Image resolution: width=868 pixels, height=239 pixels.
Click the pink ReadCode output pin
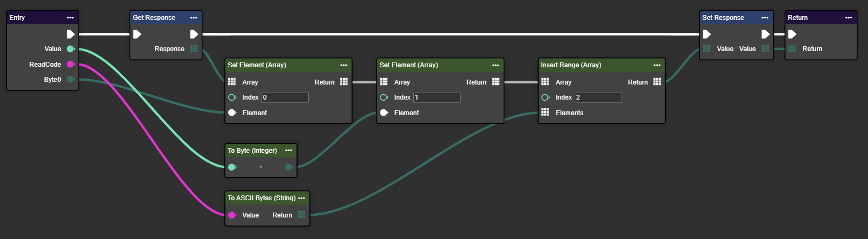(70, 65)
